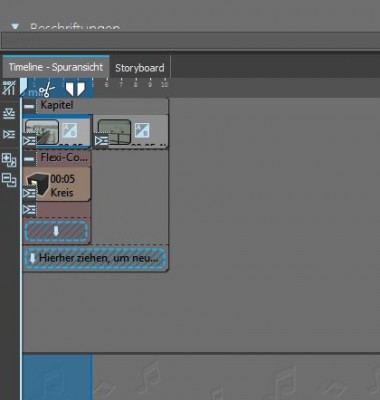Open the Storyboard tab

(140, 68)
